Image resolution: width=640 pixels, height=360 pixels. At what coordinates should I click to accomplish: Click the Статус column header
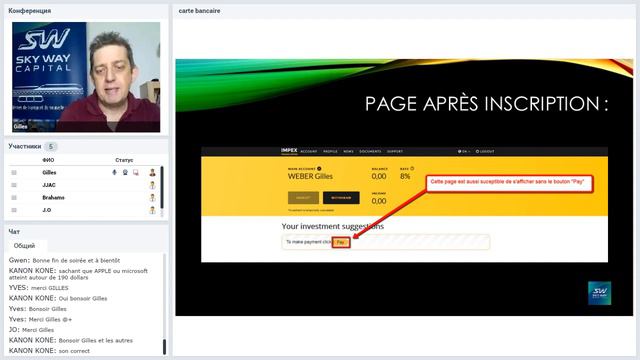click(124, 160)
